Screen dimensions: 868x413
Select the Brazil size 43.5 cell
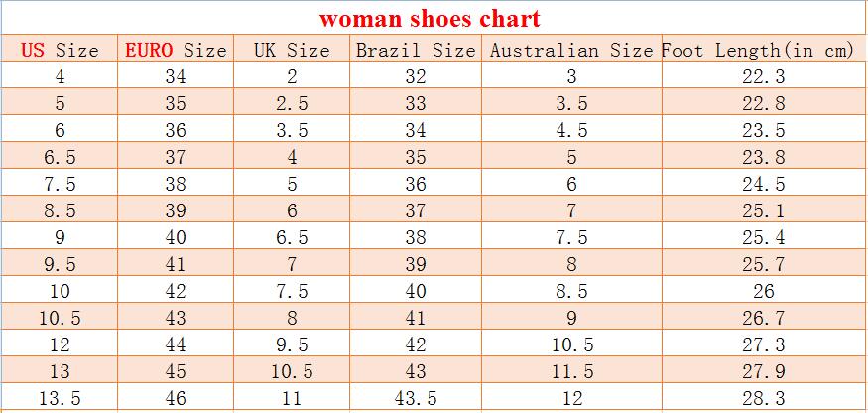click(416, 399)
